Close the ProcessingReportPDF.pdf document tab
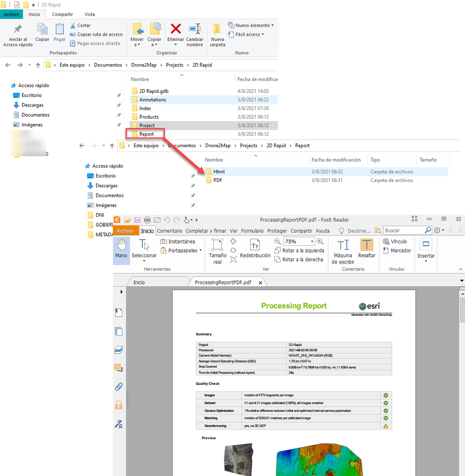 tap(261, 283)
